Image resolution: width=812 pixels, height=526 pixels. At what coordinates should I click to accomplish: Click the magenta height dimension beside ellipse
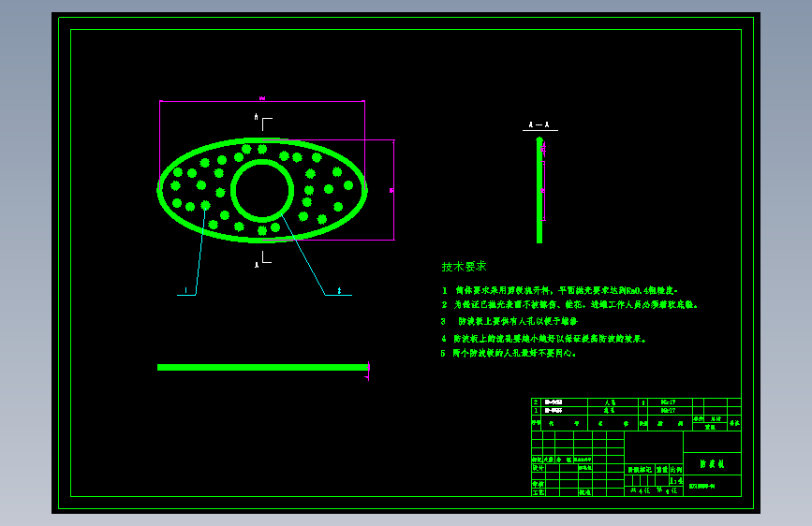pyautogui.click(x=391, y=191)
